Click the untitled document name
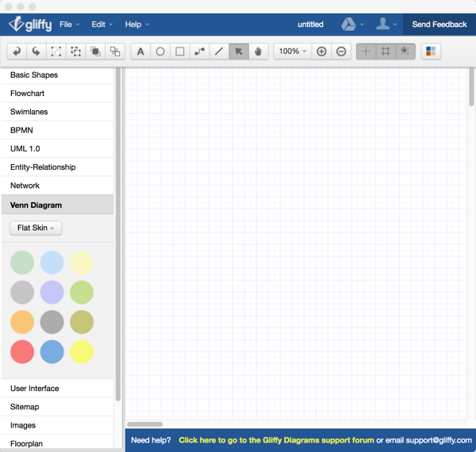 (310, 25)
